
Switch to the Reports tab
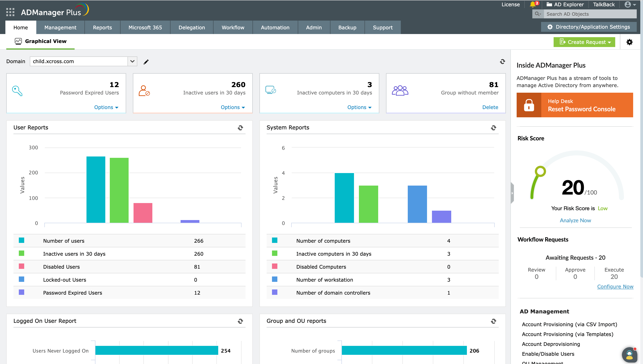102,28
